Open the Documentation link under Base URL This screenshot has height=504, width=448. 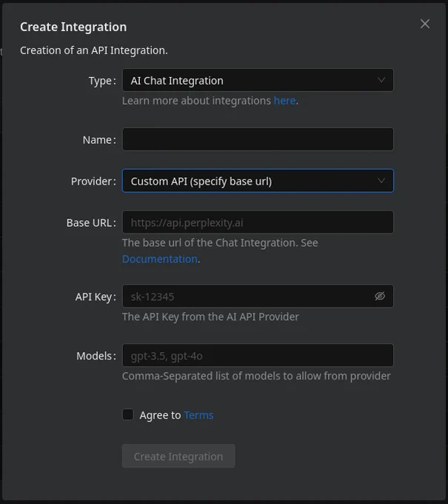160,259
